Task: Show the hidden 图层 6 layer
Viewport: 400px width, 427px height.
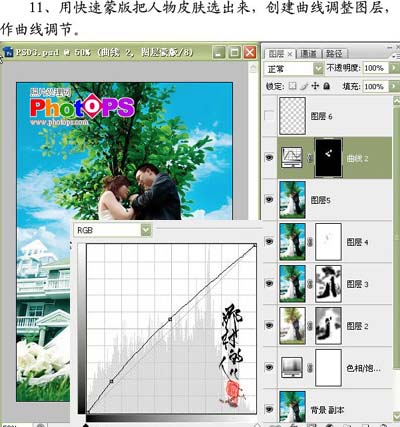Action: [x=269, y=116]
